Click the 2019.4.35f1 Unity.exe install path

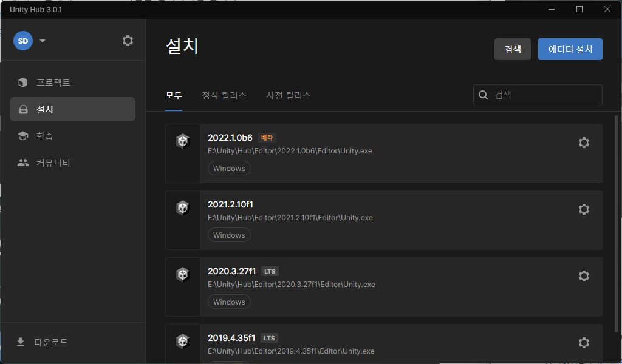point(291,351)
